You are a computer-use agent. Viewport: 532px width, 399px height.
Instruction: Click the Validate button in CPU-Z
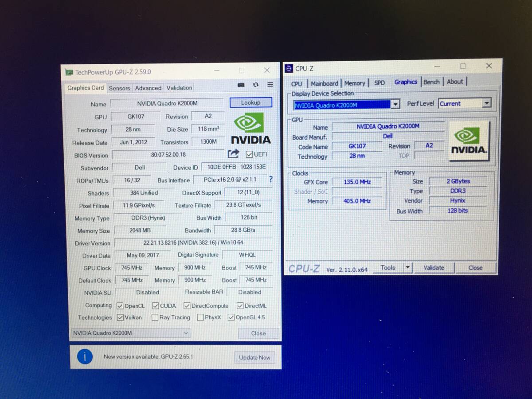point(434,268)
